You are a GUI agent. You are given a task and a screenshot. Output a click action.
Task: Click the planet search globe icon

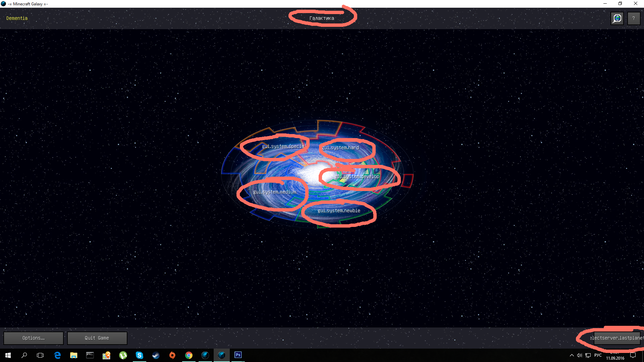pyautogui.click(x=617, y=18)
